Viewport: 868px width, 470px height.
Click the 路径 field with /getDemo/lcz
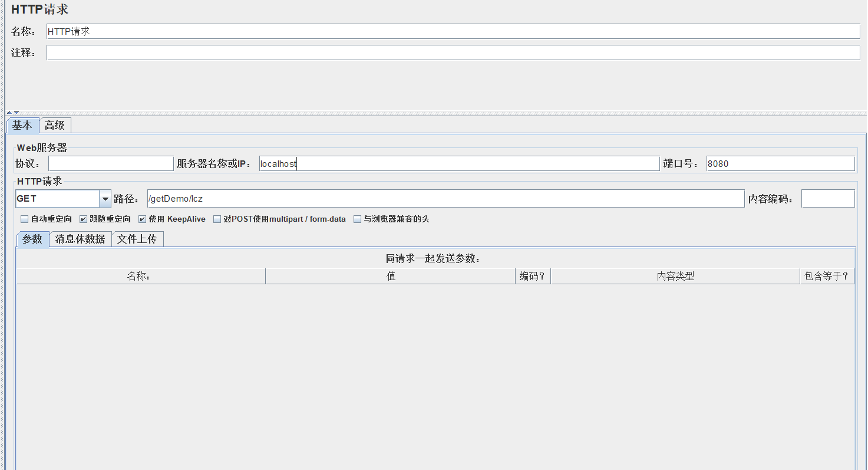tap(446, 199)
